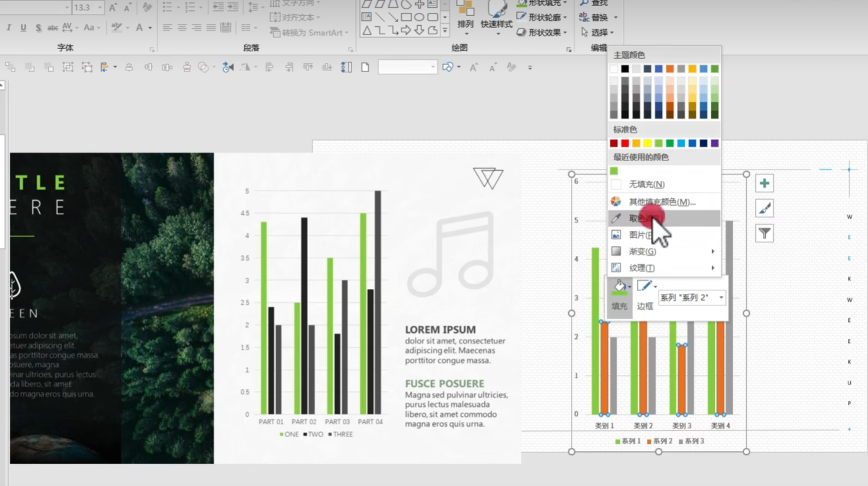Open Change Case Aa dropdown

pyautogui.click(x=92, y=28)
